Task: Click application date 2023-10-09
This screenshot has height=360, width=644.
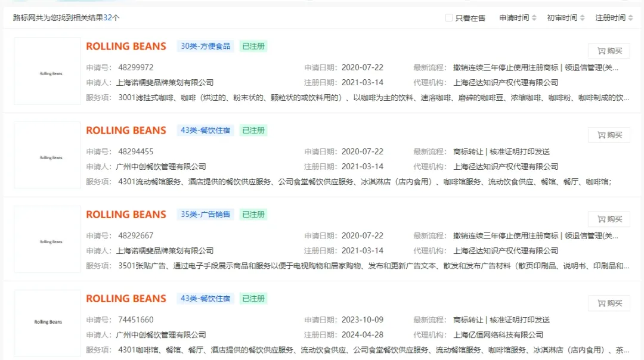Action: 363,320
